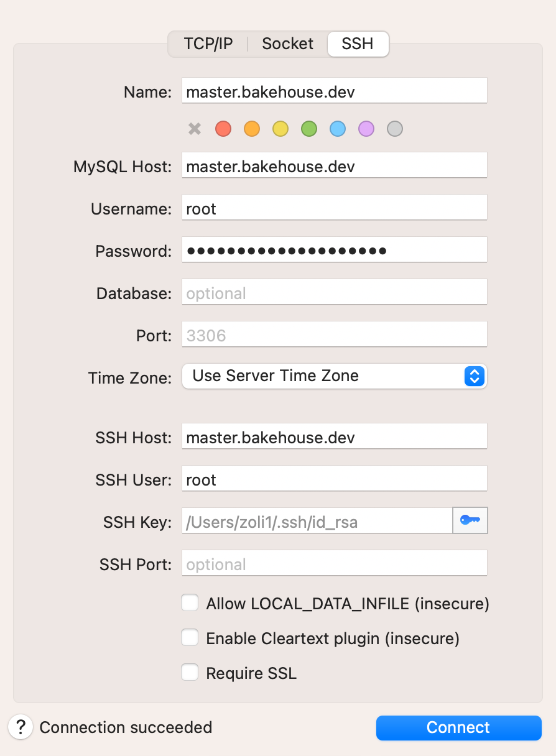The width and height of the screenshot is (556, 756).
Task: Switch to the TCP/IP tab
Action: [208, 44]
